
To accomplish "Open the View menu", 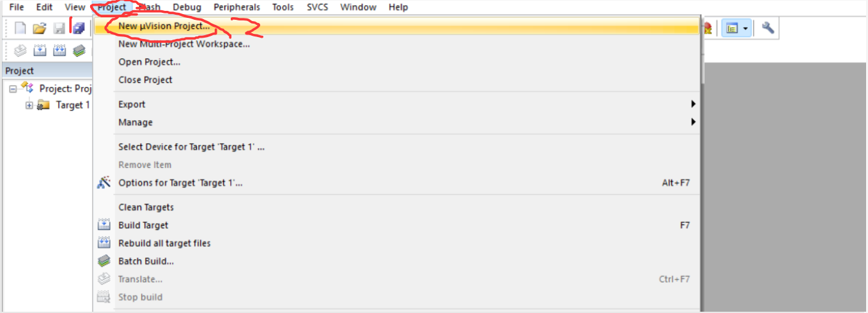I will [75, 7].
